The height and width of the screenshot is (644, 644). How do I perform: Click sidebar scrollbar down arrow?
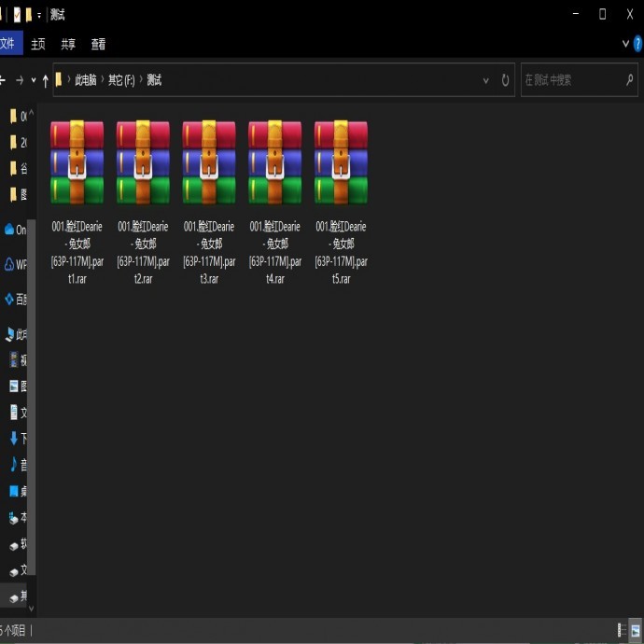tap(31, 609)
